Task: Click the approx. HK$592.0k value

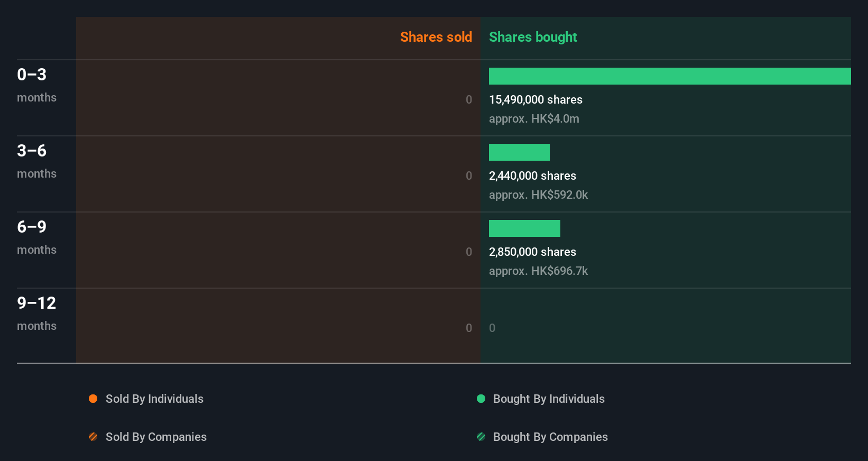Action: point(538,195)
